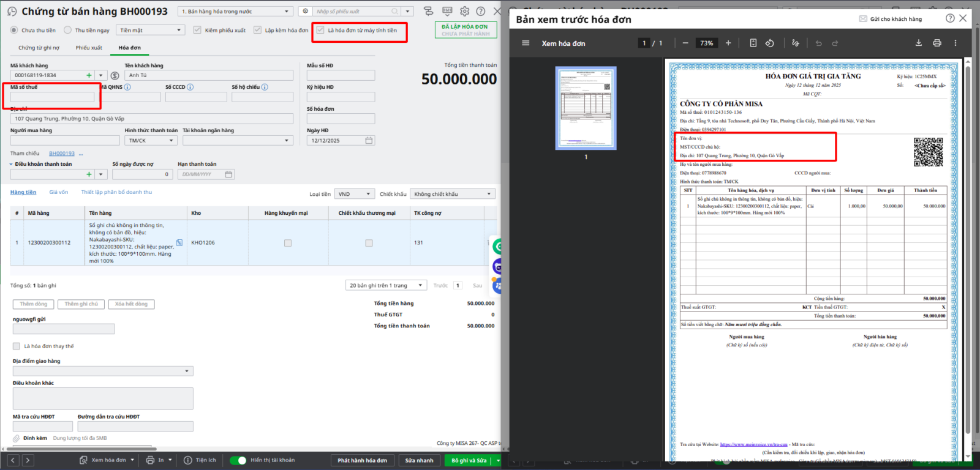Tick the 'Là hóa đơn thay thế' checkbox
The image size is (980, 470).
click(x=17, y=346)
